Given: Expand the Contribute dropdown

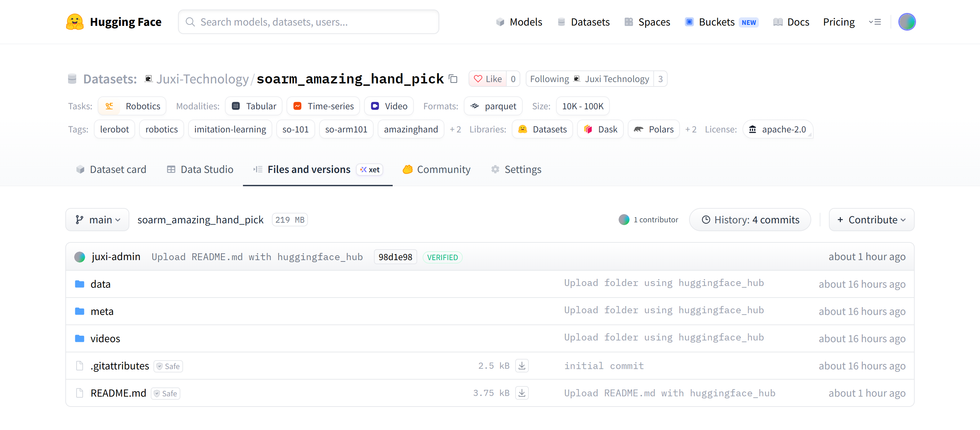Looking at the screenshot, I should [x=871, y=220].
